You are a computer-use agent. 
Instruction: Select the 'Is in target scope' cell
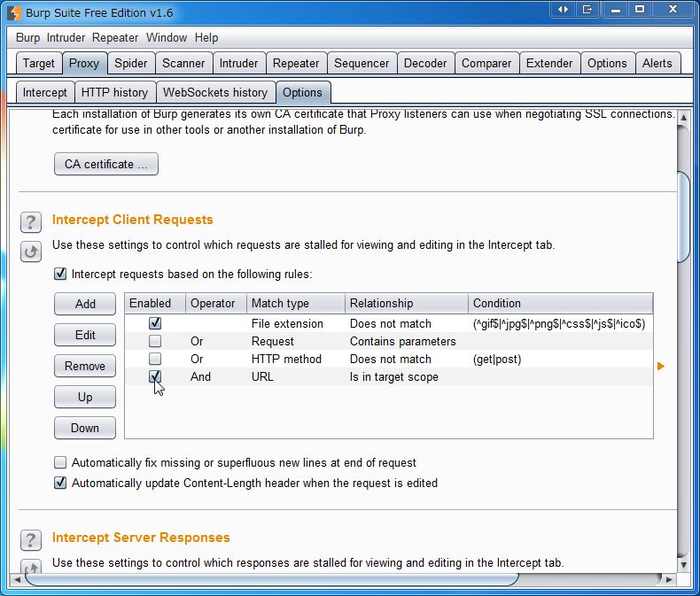tap(406, 377)
